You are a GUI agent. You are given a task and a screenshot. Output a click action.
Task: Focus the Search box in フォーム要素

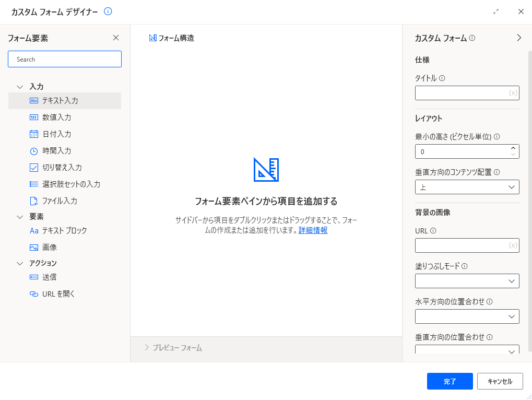tap(64, 59)
